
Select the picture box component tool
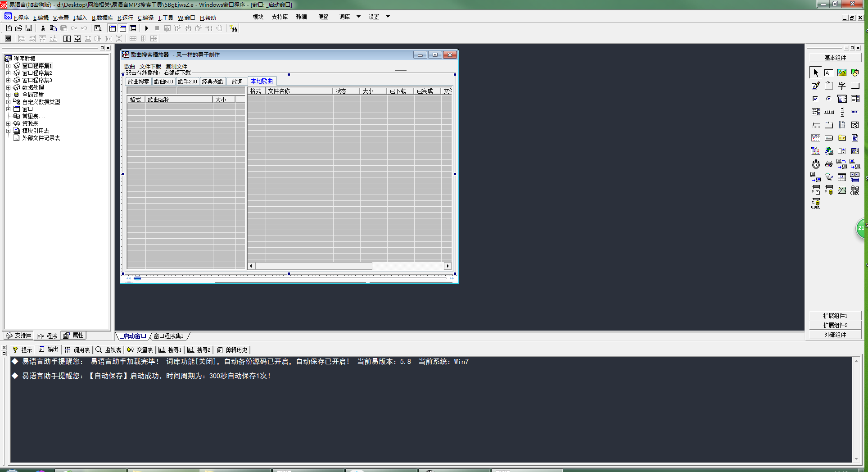pyautogui.click(x=842, y=73)
